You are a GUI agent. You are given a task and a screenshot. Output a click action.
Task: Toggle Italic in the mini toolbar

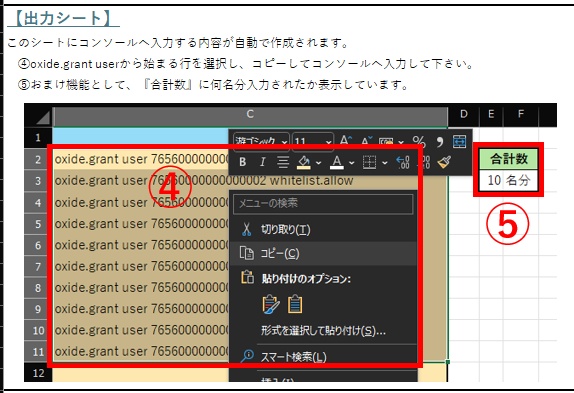(262, 162)
